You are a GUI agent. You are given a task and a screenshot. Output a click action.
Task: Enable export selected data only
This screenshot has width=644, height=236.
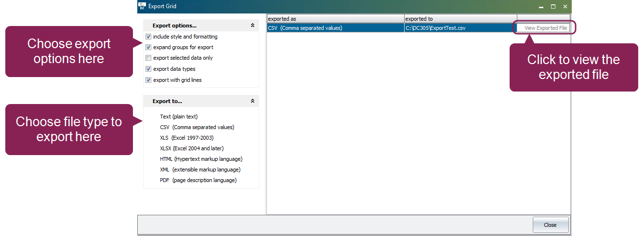pyautogui.click(x=148, y=58)
